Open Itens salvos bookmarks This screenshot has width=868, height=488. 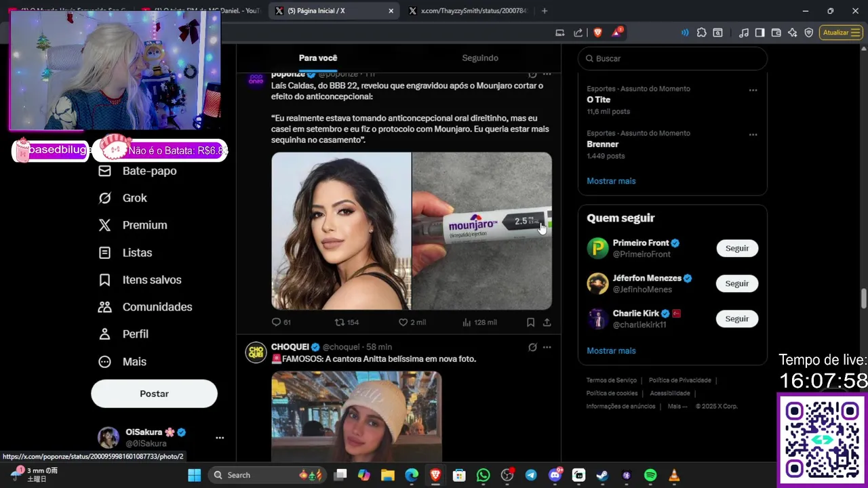(x=140, y=280)
